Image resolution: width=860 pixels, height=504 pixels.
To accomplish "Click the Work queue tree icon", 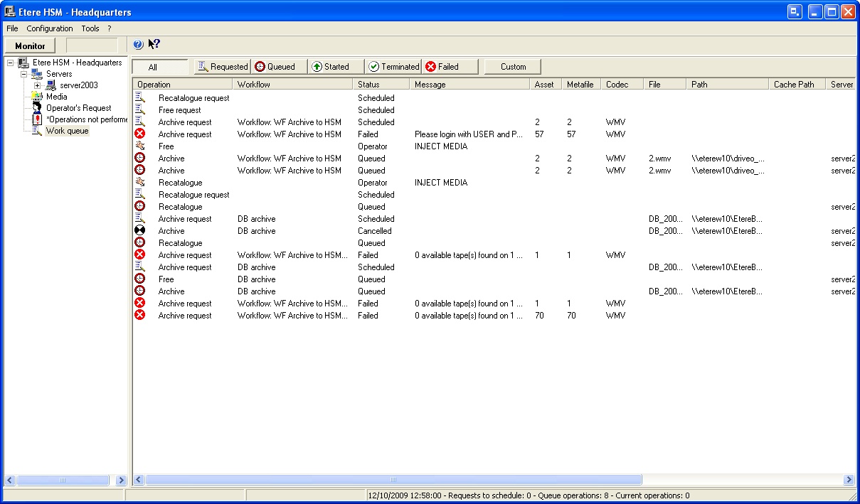I will point(37,131).
